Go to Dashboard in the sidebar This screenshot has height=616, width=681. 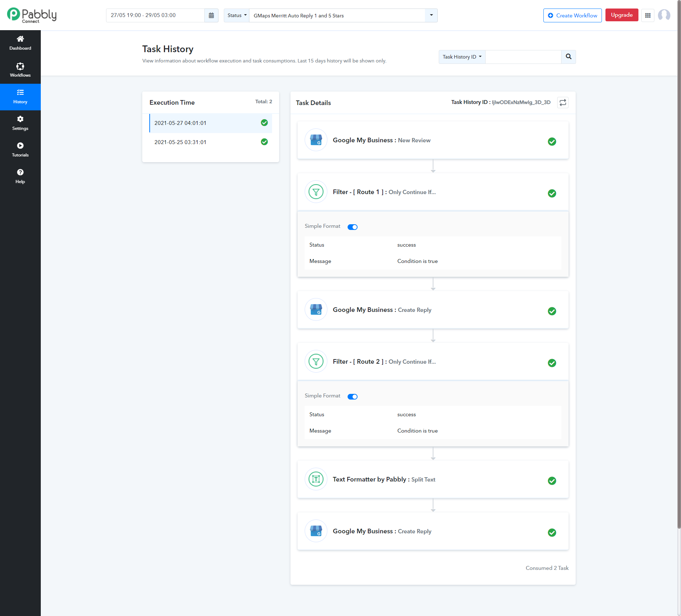pos(20,43)
